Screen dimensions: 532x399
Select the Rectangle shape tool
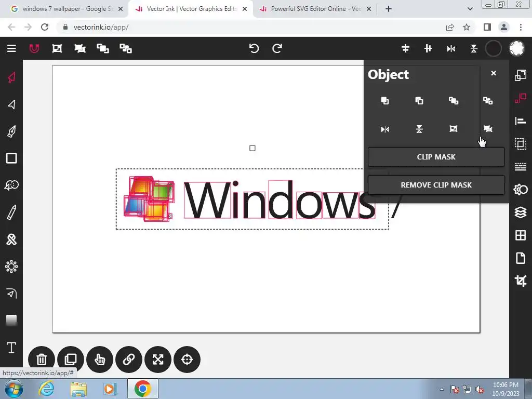click(11, 158)
